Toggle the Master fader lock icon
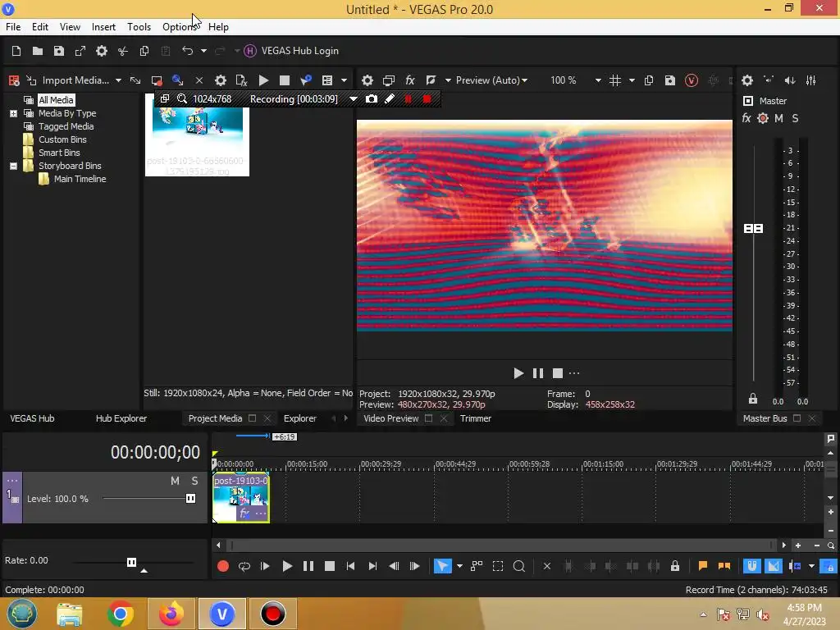Screen dimensions: 840x630 coord(753,399)
